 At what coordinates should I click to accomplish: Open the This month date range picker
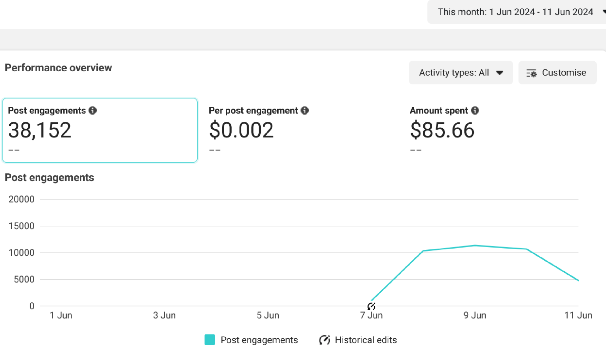[517, 12]
